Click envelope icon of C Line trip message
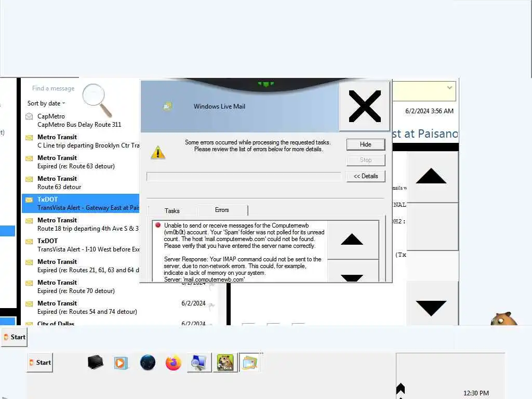This screenshot has width=532, height=399. point(29,137)
